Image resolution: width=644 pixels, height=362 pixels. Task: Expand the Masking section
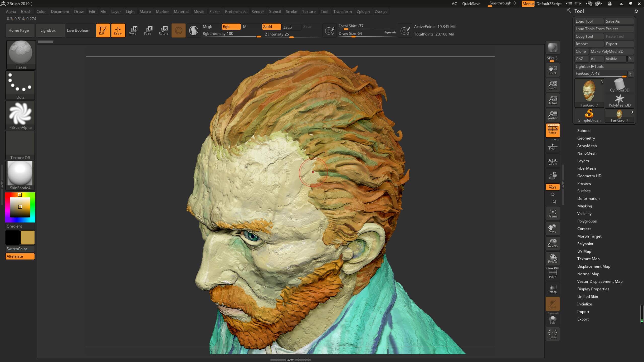click(x=584, y=206)
